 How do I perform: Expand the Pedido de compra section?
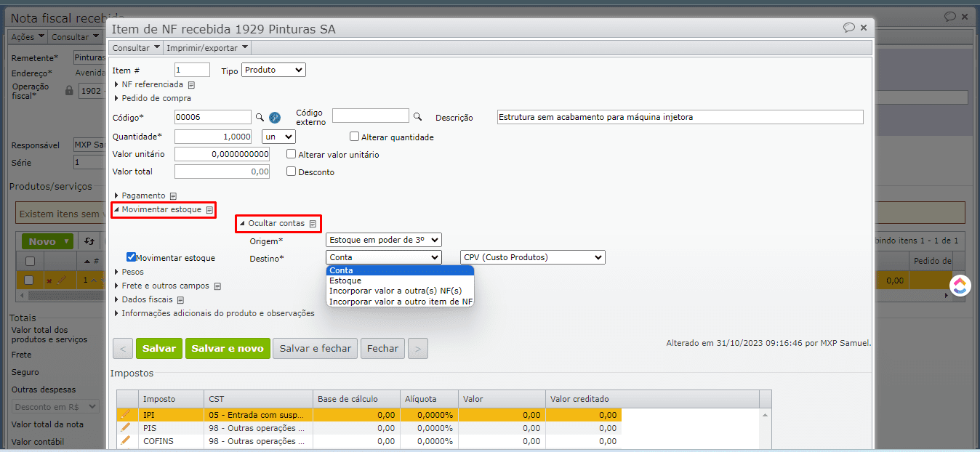tap(153, 98)
